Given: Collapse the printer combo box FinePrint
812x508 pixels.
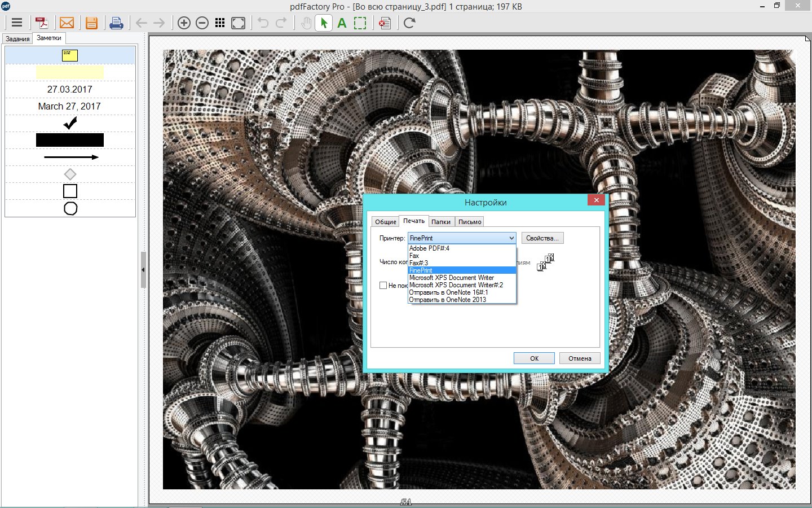Looking at the screenshot, I should [x=511, y=238].
